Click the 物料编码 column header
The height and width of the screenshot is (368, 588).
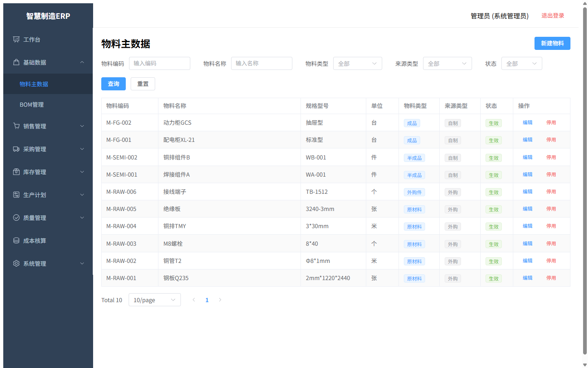[x=130, y=106]
